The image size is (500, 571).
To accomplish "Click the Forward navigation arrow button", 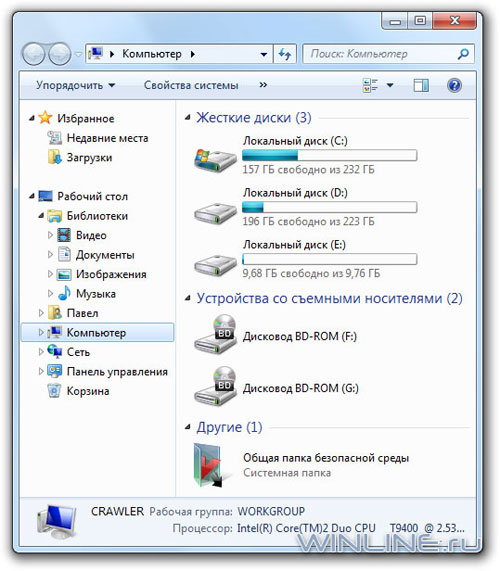I will [x=60, y=54].
